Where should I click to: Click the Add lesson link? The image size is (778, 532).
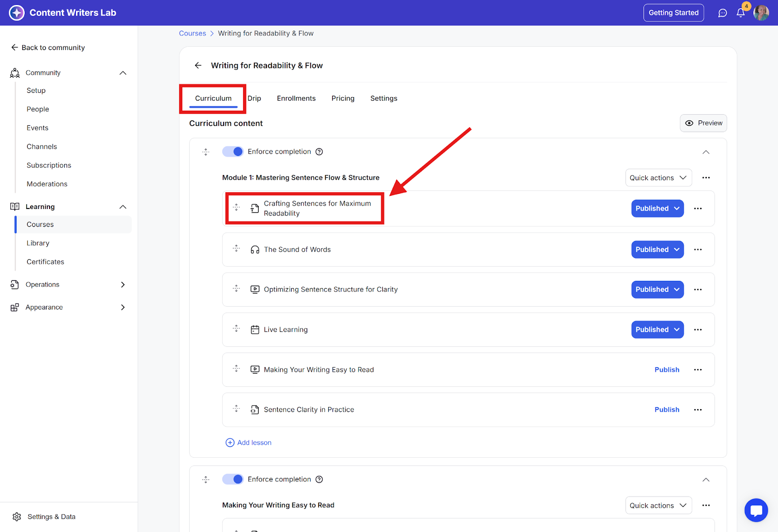tap(248, 443)
